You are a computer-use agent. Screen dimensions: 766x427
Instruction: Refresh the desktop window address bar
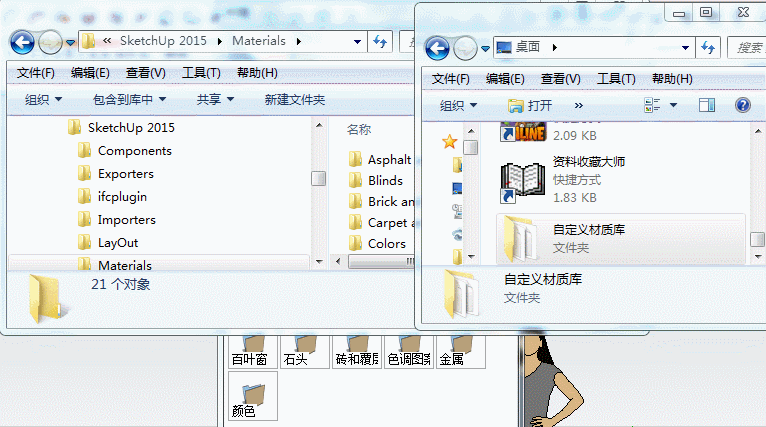[x=708, y=48]
